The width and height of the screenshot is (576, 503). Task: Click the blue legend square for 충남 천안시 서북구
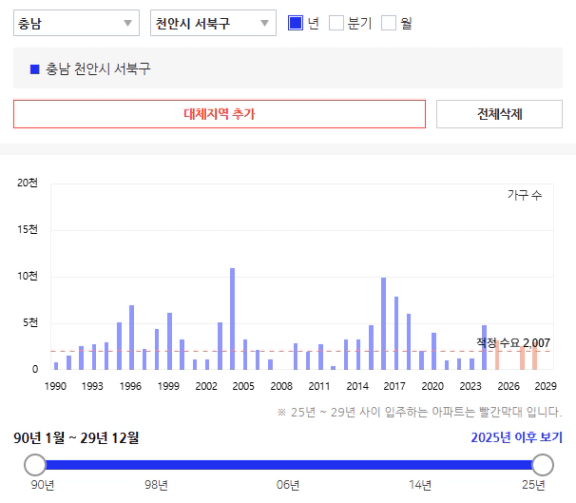point(35,69)
